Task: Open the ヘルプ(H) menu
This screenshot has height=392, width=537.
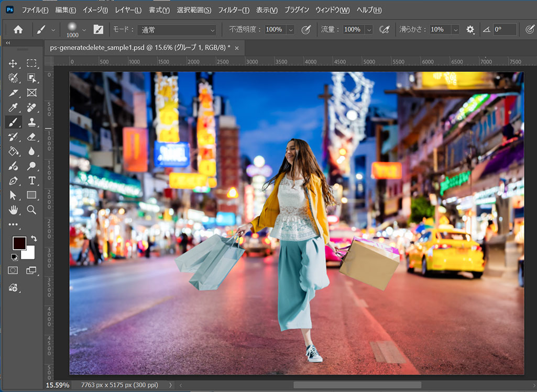Action: (x=369, y=10)
